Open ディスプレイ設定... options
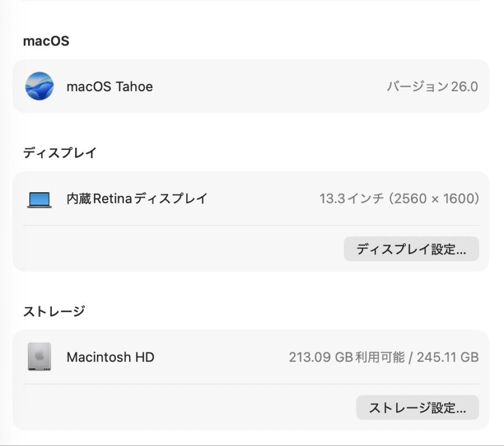The height and width of the screenshot is (446, 504). [411, 249]
